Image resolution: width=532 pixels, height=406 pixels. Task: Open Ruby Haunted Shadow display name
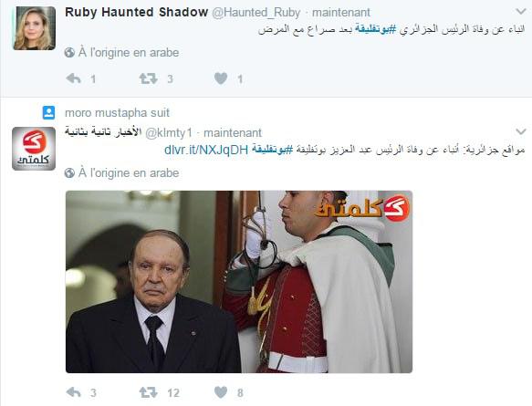click(136, 12)
